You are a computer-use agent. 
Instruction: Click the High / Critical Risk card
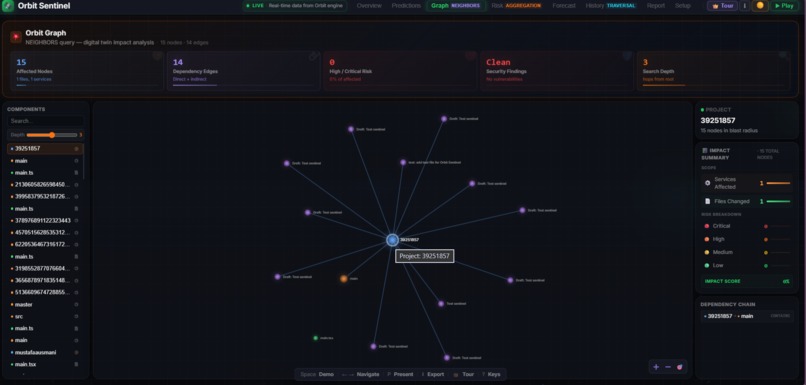400,71
